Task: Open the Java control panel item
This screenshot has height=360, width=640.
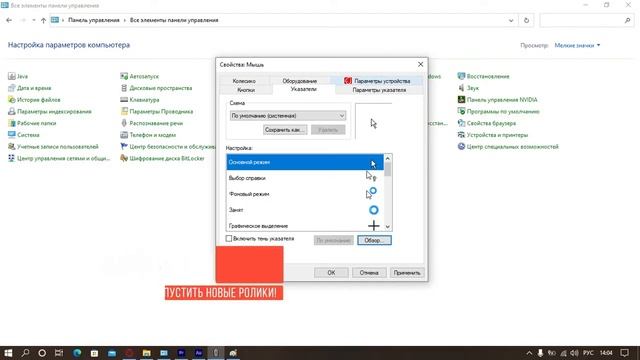Action: point(18,76)
